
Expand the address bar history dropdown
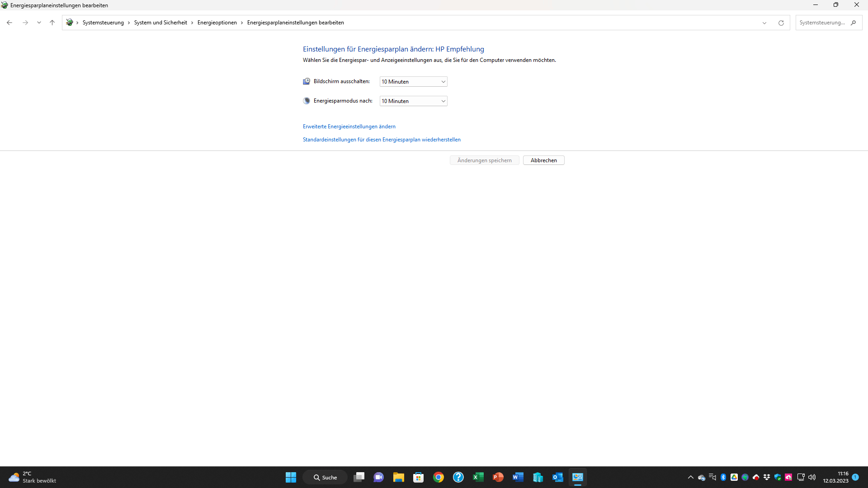764,23
